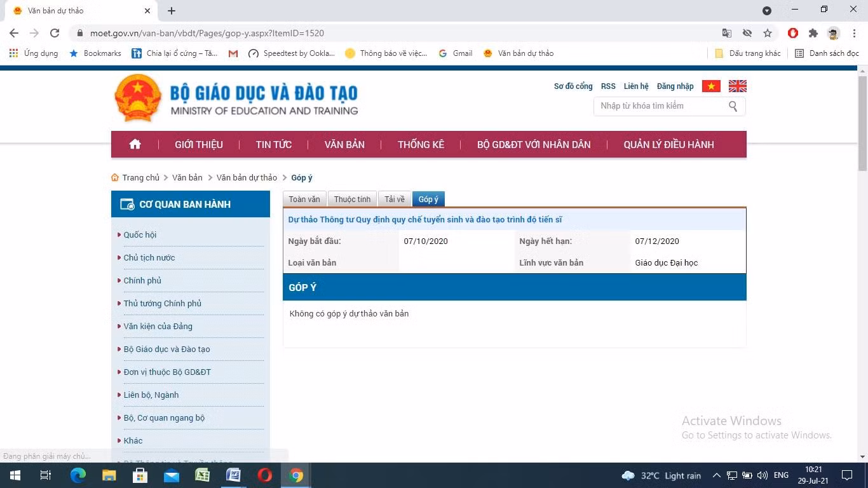Open the Danh sách đọc reading list
Viewport: 868px width, 488px height.
(x=827, y=53)
